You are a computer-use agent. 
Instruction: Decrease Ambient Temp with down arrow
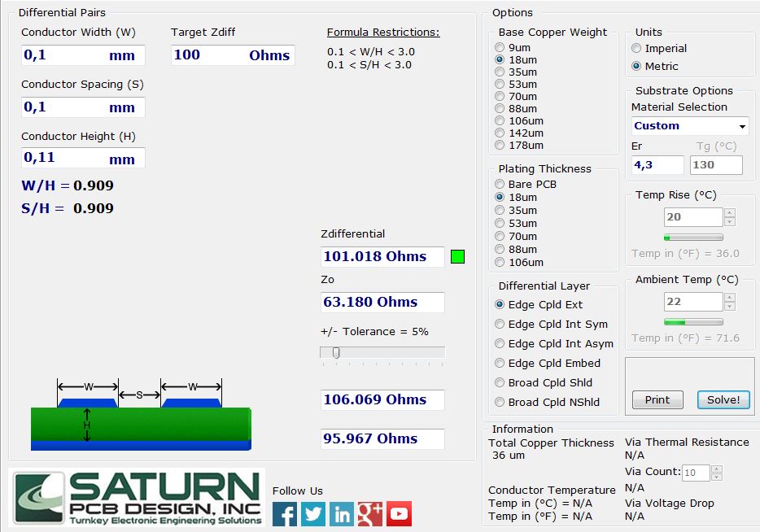point(729,306)
